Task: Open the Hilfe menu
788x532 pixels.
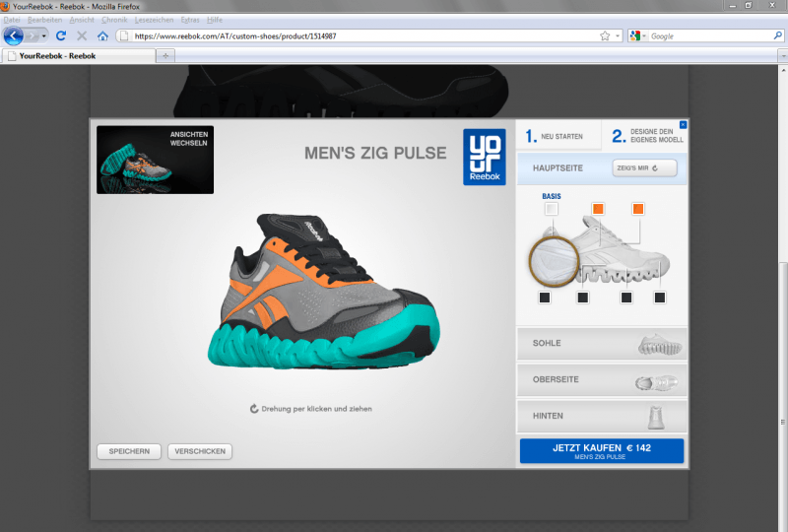Action: [x=215, y=20]
